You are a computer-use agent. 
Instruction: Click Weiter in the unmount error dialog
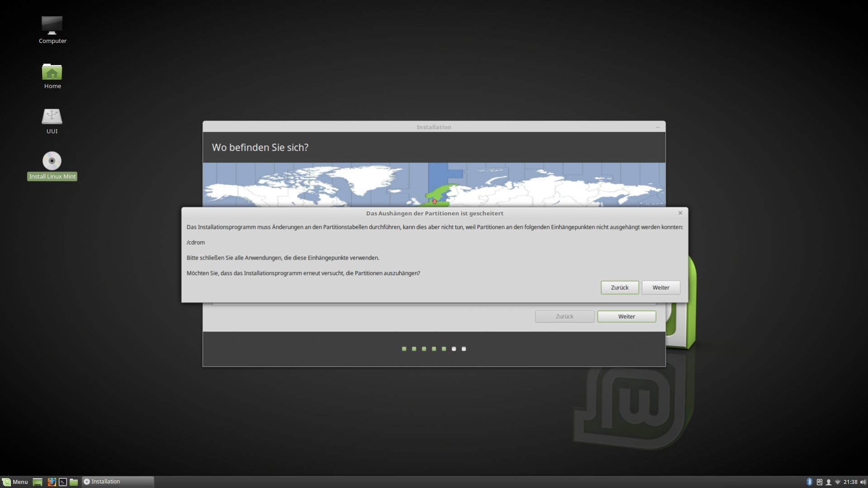(x=661, y=288)
